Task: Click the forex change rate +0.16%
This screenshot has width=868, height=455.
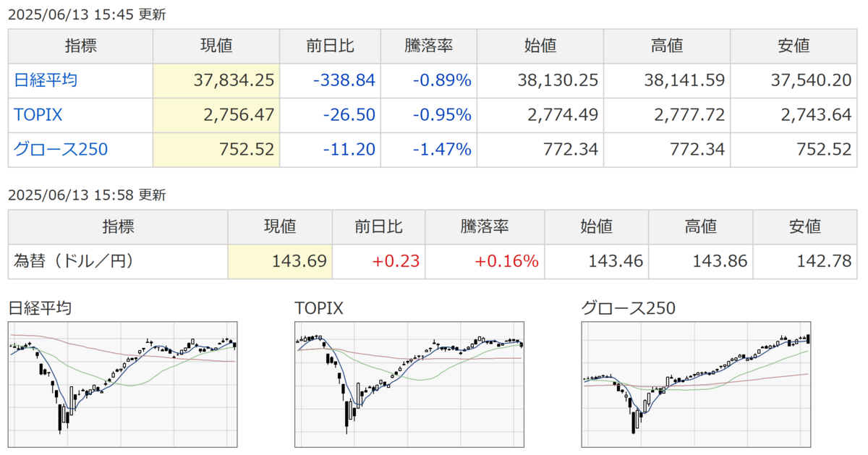Action: pyautogui.click(x=506, y=261)
